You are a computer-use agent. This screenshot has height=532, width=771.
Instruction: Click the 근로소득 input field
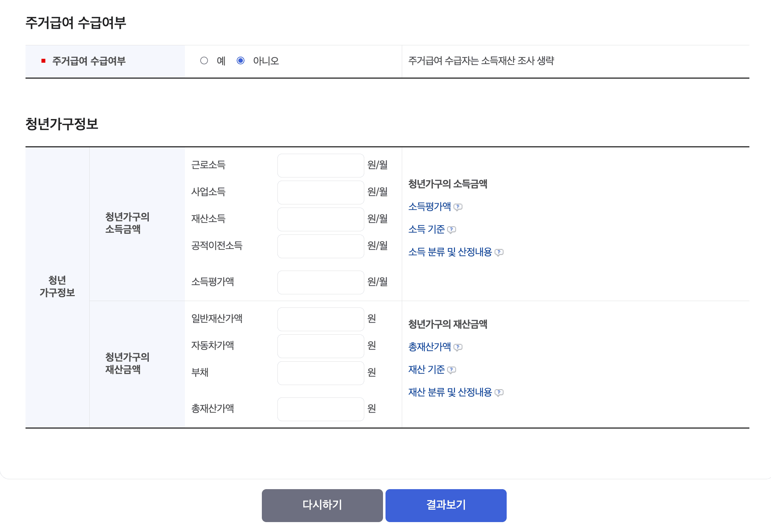point(320,165)
